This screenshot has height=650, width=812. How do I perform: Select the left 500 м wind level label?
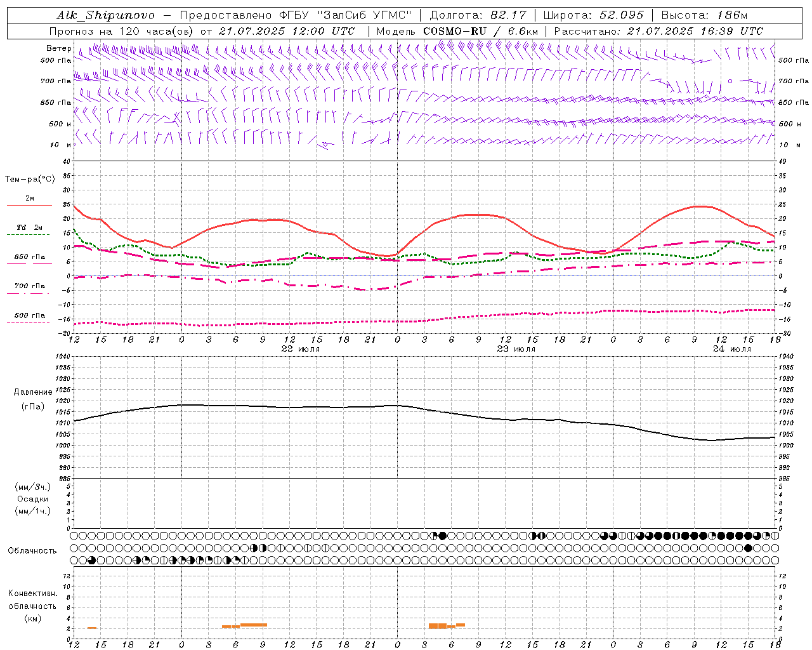[x=60, y=124]
